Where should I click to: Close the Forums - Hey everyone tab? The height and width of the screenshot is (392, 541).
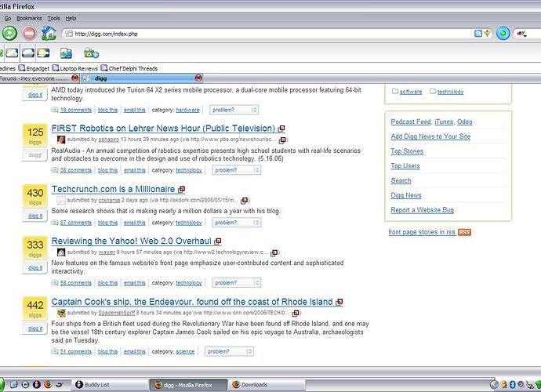coord(74,78)
